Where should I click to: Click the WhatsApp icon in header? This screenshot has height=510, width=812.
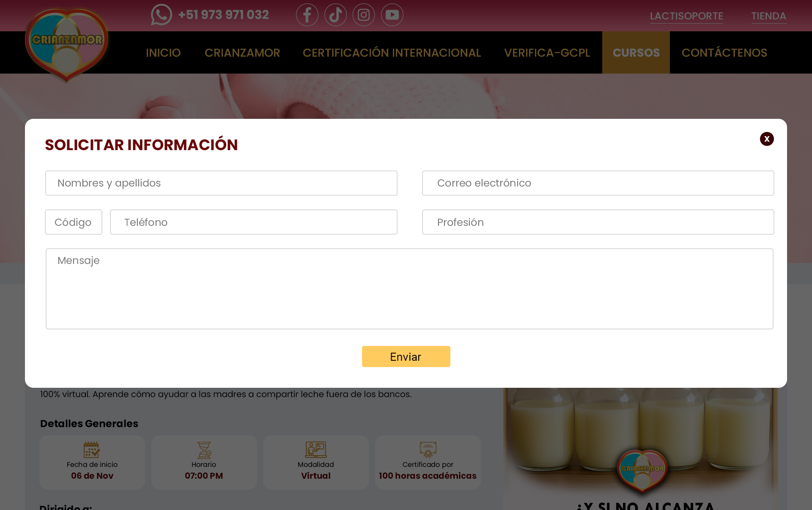tap(161, 15)
